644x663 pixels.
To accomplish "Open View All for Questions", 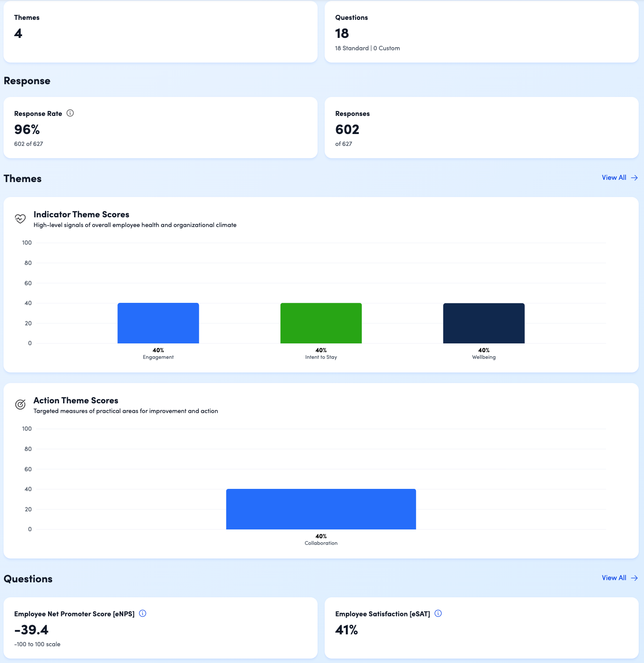I will pyautogui.click(x=614, y=578).
